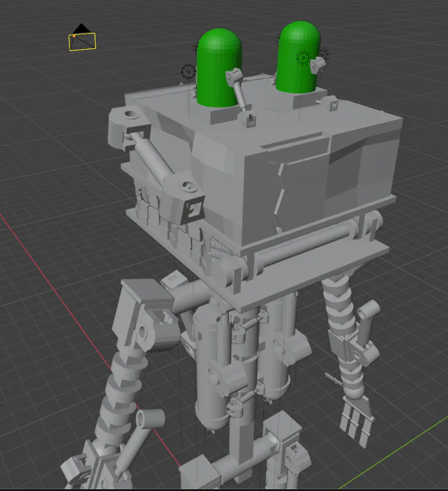
Task: Select the yellow-outlined camera object
Action: click(82, 41)
